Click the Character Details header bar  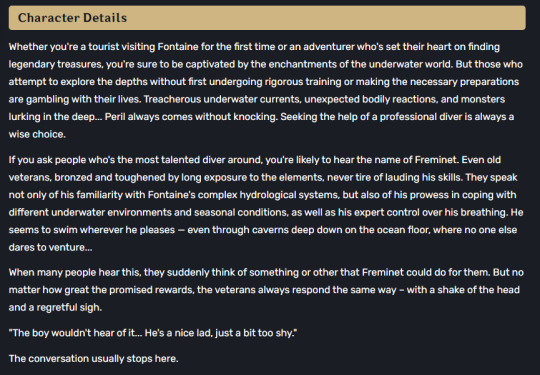267,18
